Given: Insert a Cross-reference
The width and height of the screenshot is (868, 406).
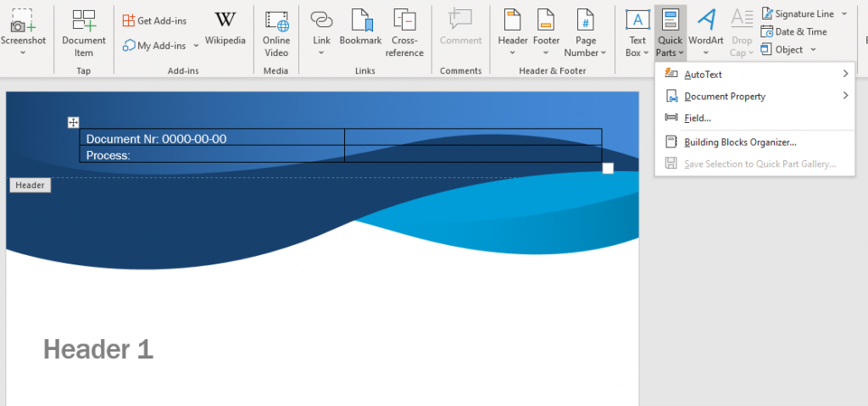Looking at the screenshot, I should click(x=404, y=33).
